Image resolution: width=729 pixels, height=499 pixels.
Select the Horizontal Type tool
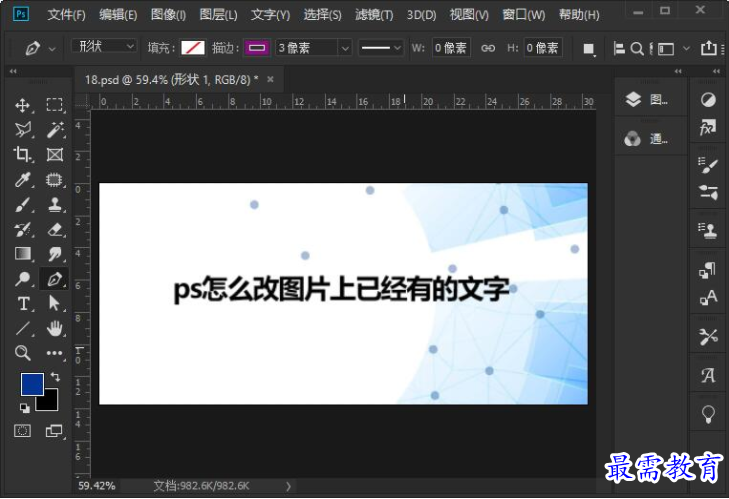pos(23,304)
